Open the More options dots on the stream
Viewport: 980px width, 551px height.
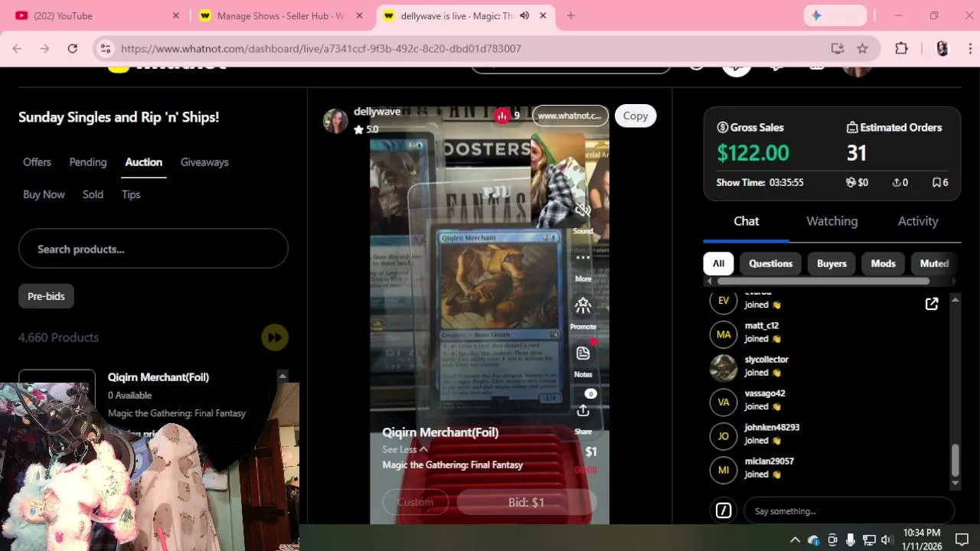pyautogui.click(x=583, y=258)
